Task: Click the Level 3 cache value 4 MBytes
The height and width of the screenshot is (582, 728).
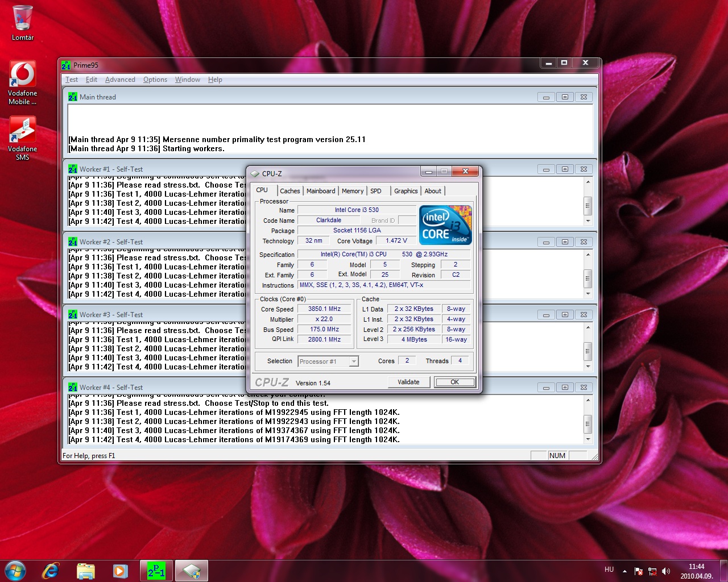Action: pos(414,339)
